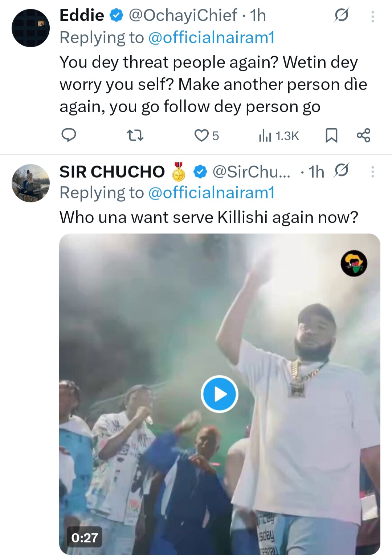Expand the truncated @SirChu... handle
The image size is (392, 557).
click(251, 171)
